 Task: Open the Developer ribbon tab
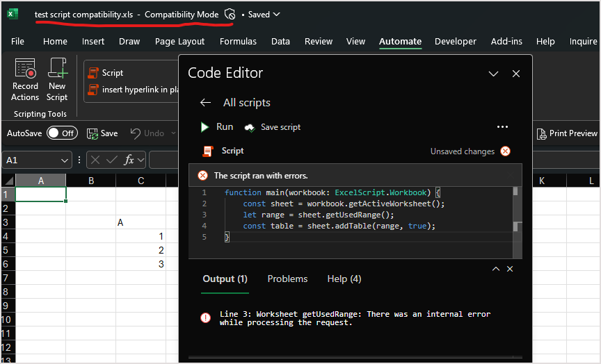click(456, 42)
